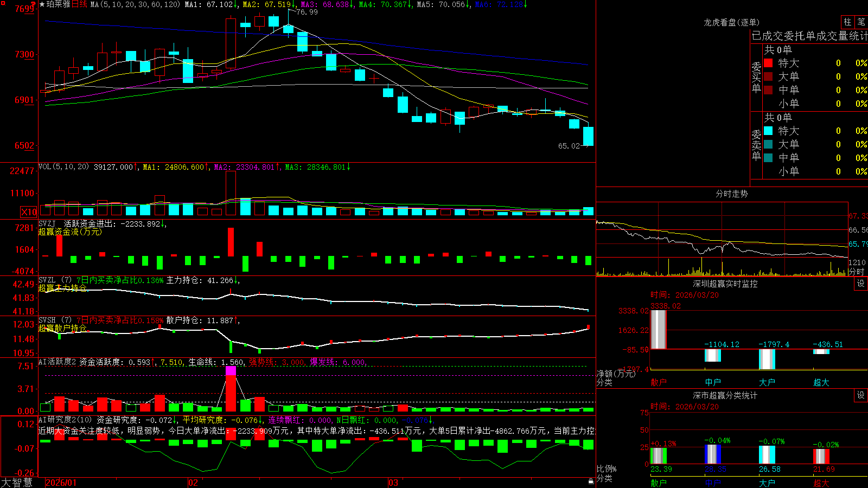Click the 超赢主力持仓 label
This screenshot has width=868, height=488.
point(62,288)
